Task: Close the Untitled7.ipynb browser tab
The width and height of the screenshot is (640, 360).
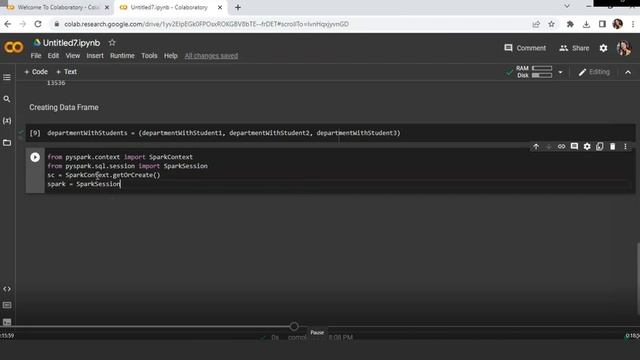Action: point(220,7)
